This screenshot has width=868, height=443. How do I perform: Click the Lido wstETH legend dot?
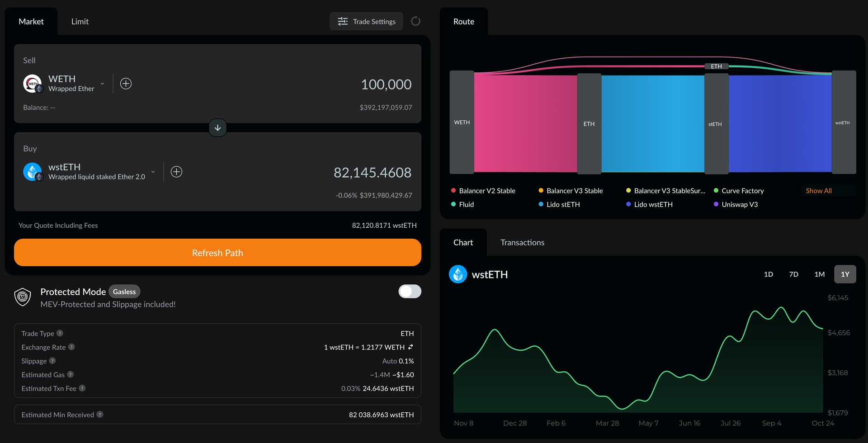628,204
